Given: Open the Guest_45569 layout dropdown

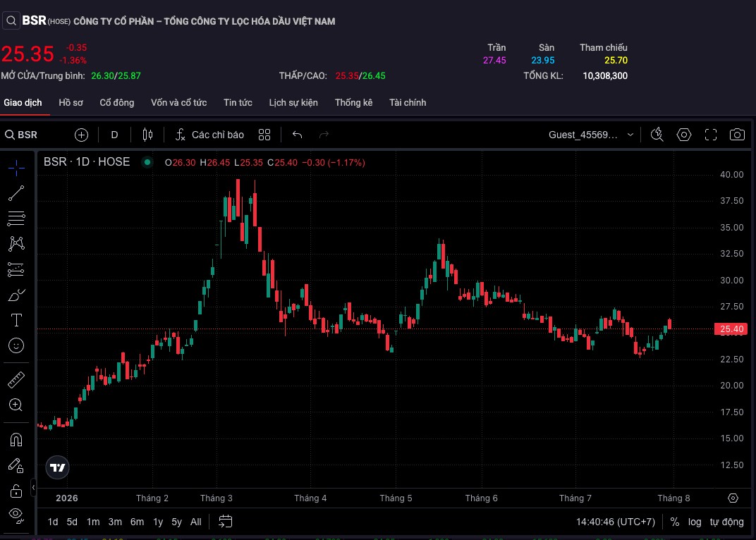Looking at the screenshot, I should pos(591,135).
